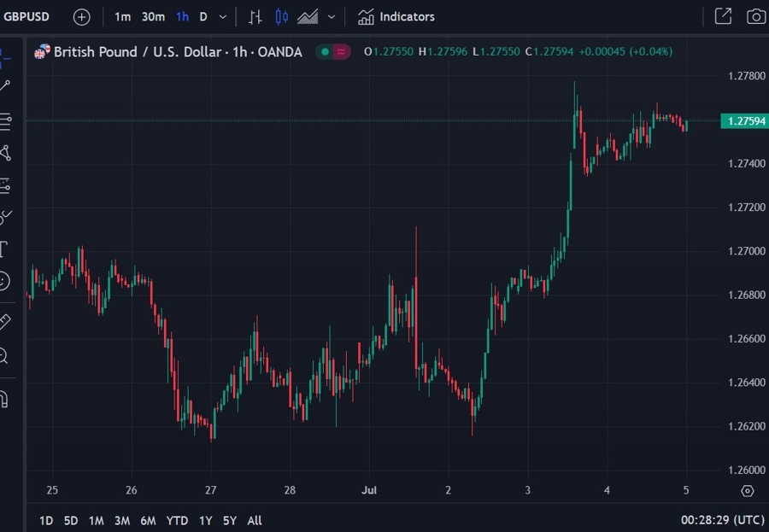Switch to the D daily interval
Image resolution: width=769 pixels, height=532 pixels.
tap(205, 16)
